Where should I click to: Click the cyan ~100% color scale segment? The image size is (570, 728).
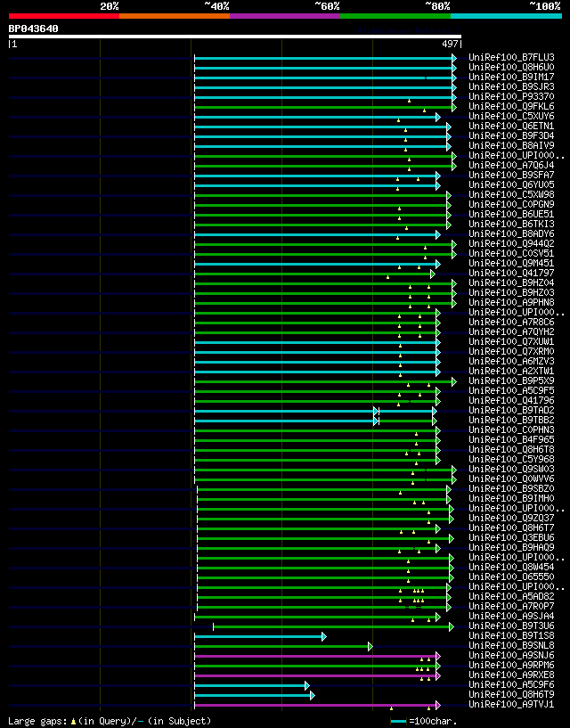tap(507, 16)
